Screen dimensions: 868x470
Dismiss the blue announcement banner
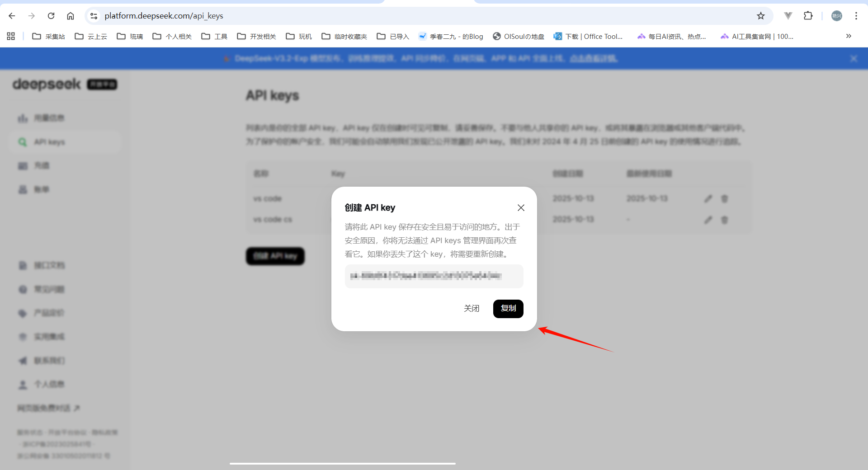click(x=853, y=59)
